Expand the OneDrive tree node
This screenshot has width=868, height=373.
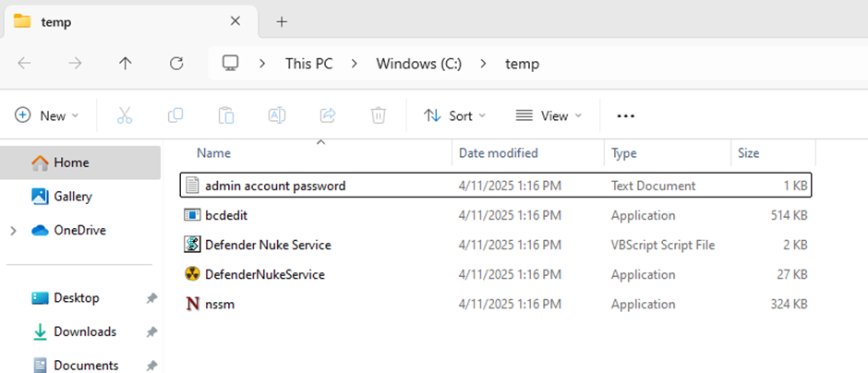click(14, 230)
